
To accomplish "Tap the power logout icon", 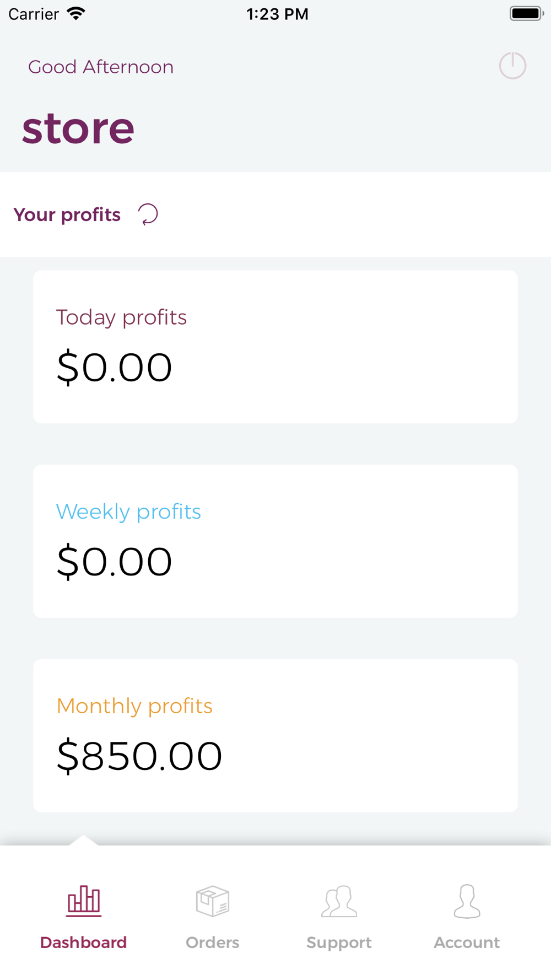I will click(512, 66).
